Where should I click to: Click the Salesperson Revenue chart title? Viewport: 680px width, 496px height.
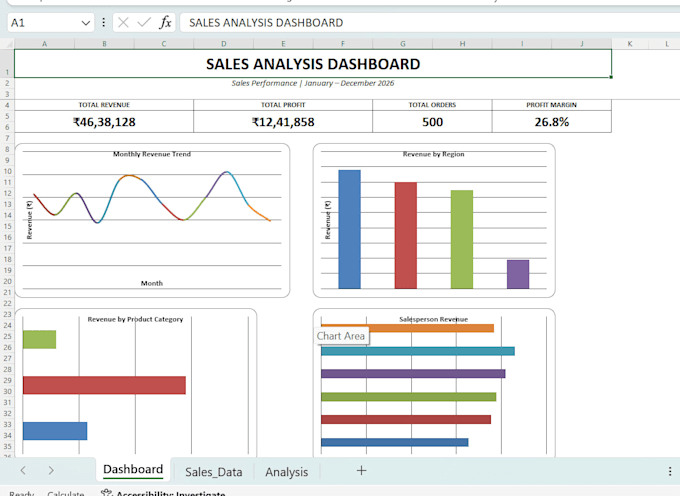433,319
